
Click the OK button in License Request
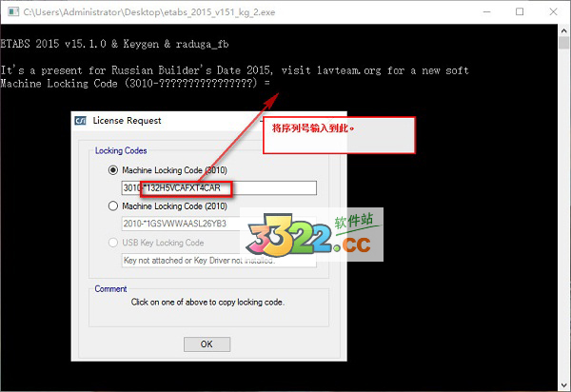tap(207, 344)
